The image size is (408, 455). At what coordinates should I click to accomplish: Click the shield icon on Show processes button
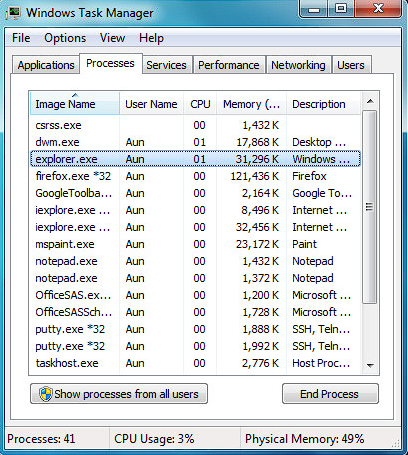(45, 394)
